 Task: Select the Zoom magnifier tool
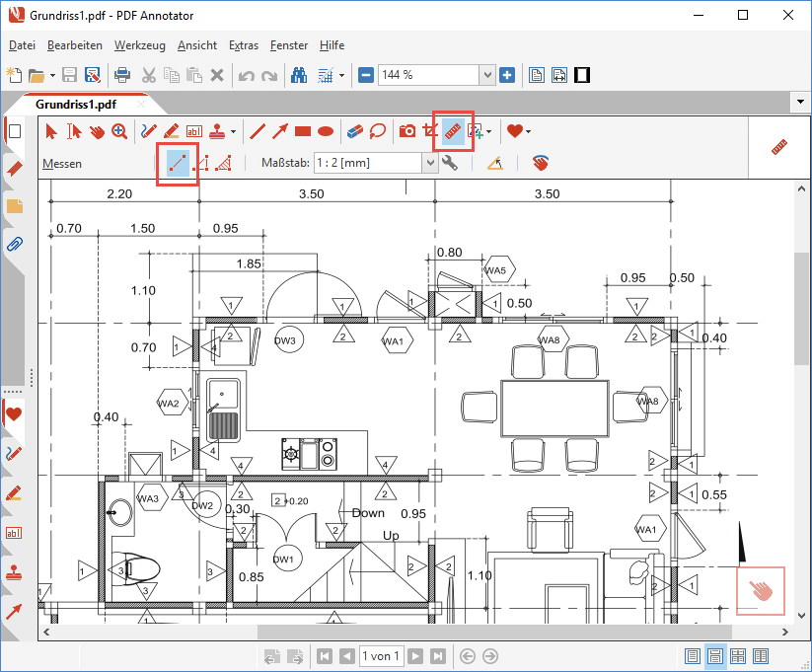pyautogui.click(x=119, y=131)
